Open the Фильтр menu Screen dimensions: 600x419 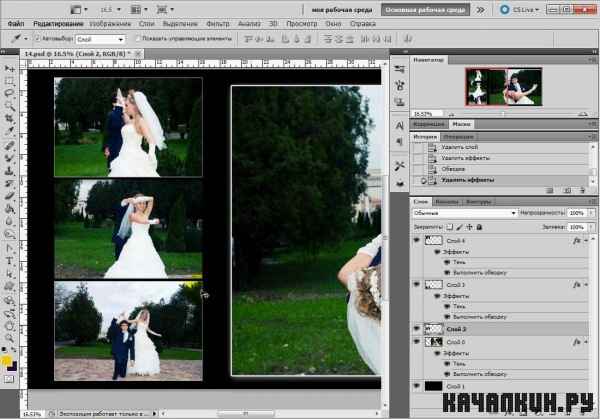pos(218,24)
